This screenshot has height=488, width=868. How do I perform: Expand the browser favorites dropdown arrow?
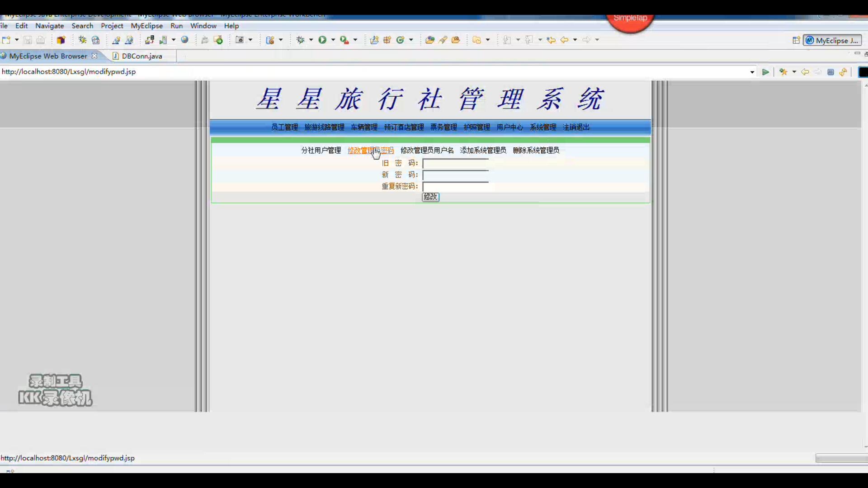(x=794, y=72)
